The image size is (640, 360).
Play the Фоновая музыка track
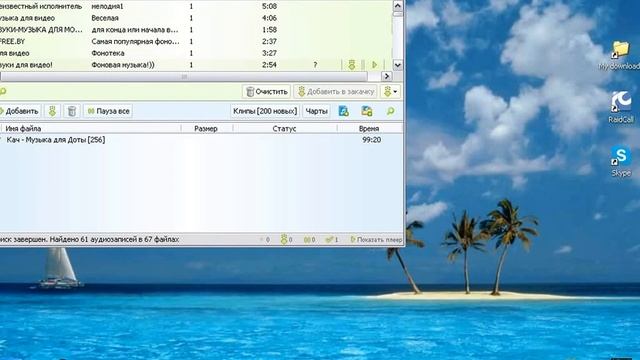coord(374,64)
